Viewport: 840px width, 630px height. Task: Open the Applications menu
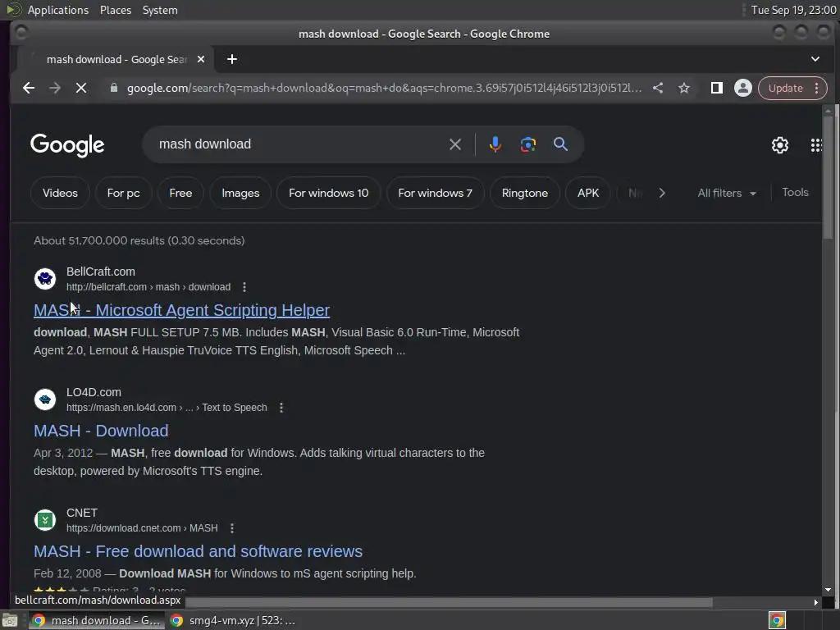coord(58,10)
